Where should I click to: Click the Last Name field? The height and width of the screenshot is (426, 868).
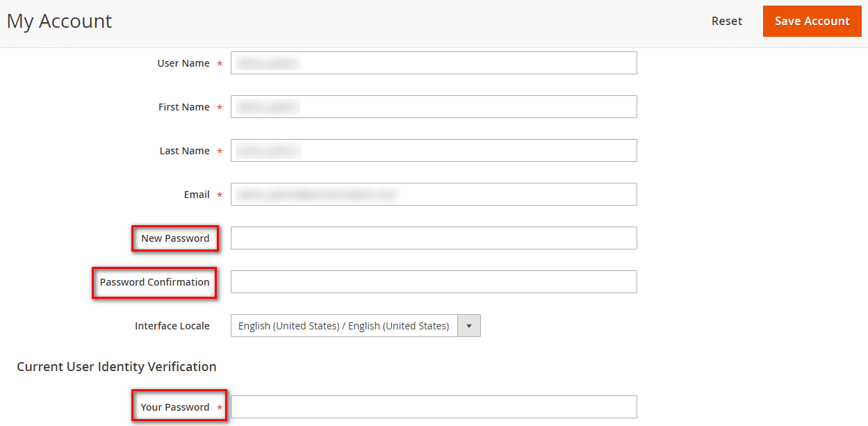pos(434,150)
